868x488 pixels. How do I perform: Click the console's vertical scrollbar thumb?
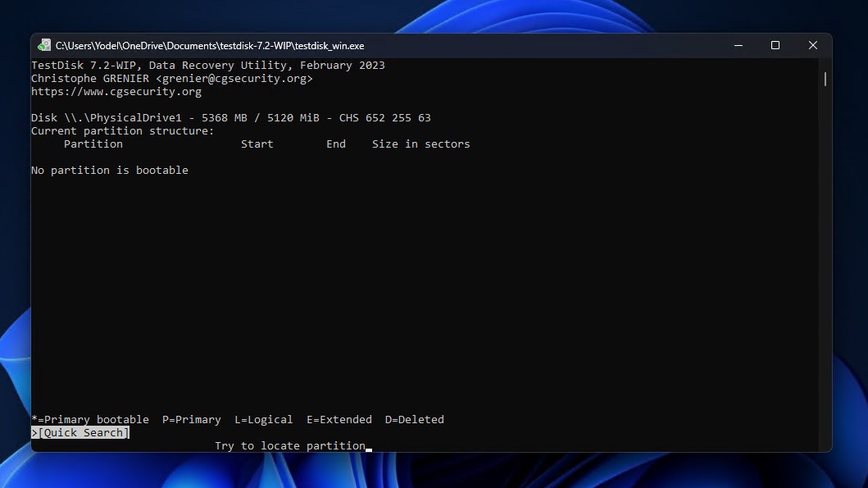point(825,79)
